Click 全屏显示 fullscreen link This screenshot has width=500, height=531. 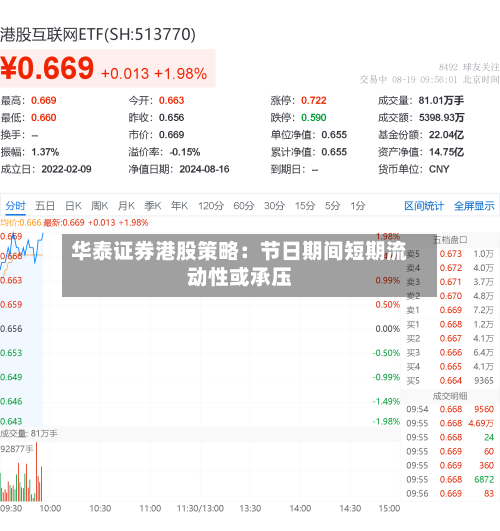(x=474, y=206)
